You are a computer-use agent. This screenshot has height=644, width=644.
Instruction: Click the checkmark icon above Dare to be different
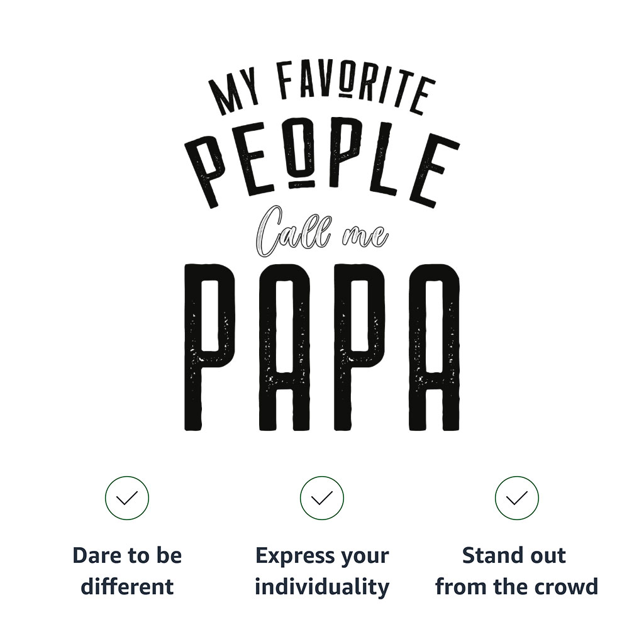pyautogui.click(x=127, y=498)
